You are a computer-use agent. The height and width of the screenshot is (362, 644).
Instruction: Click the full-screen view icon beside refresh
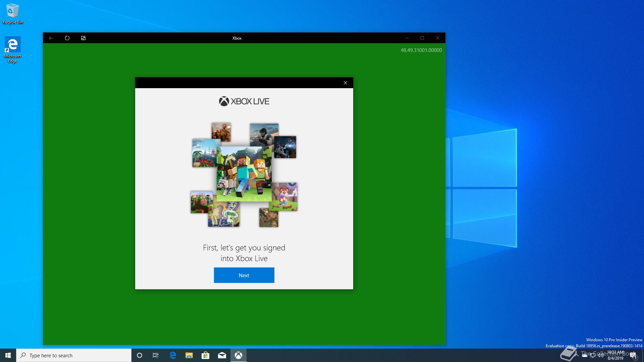click(x=83, y=38)
